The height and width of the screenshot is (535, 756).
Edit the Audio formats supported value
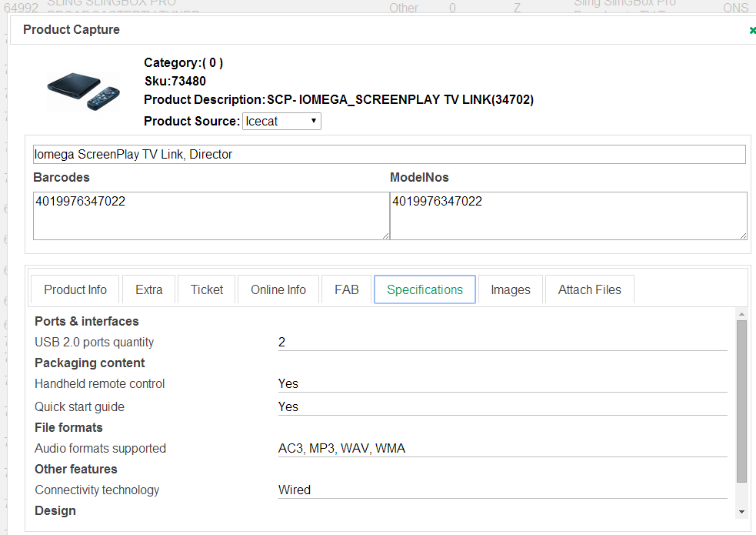[502, 448]
